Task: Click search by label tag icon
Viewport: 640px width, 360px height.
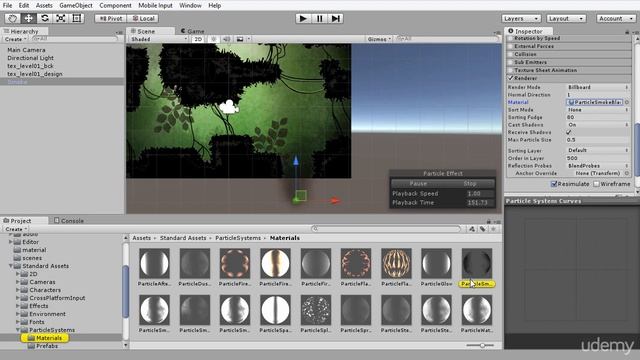Action: point(483,229)
